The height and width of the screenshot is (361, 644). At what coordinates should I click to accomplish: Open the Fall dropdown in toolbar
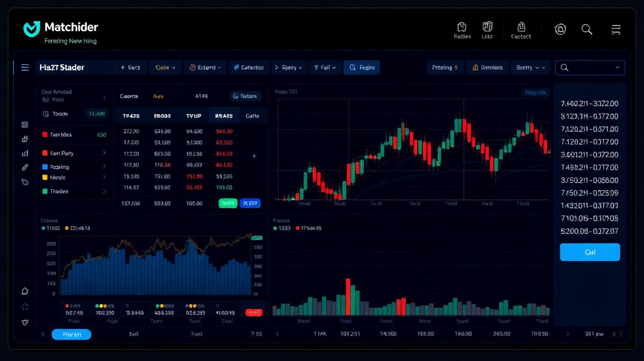pos(325,68)
